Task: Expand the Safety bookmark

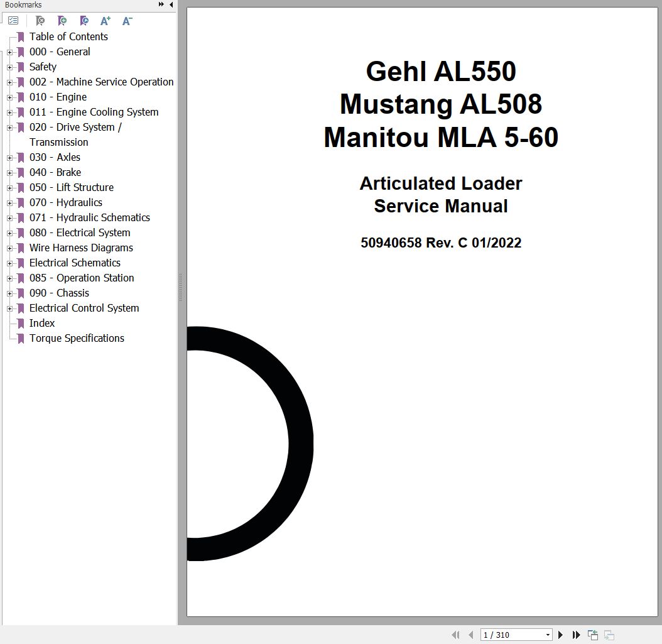Action: point(9,67)
